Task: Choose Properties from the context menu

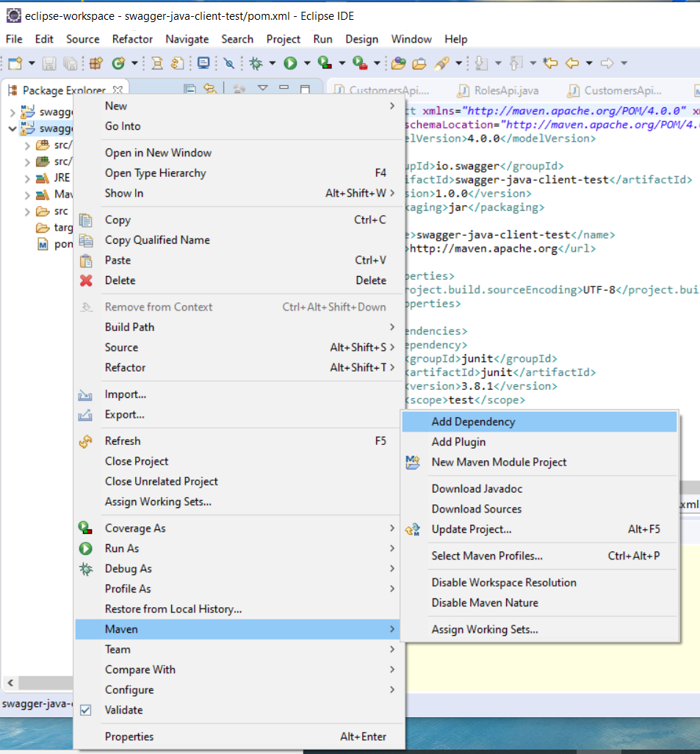Action: point(129,736)
